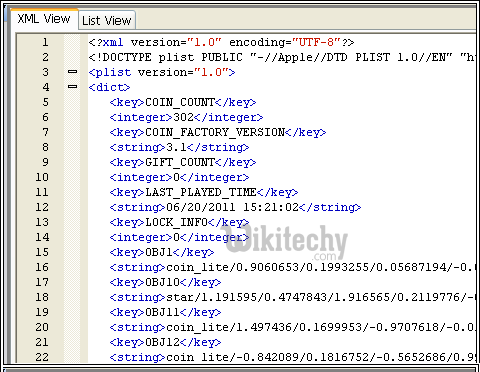Select the COIN_FACTORY_VERSION key line
This screenshot has height=372, width=480.
tap(218, 132)
